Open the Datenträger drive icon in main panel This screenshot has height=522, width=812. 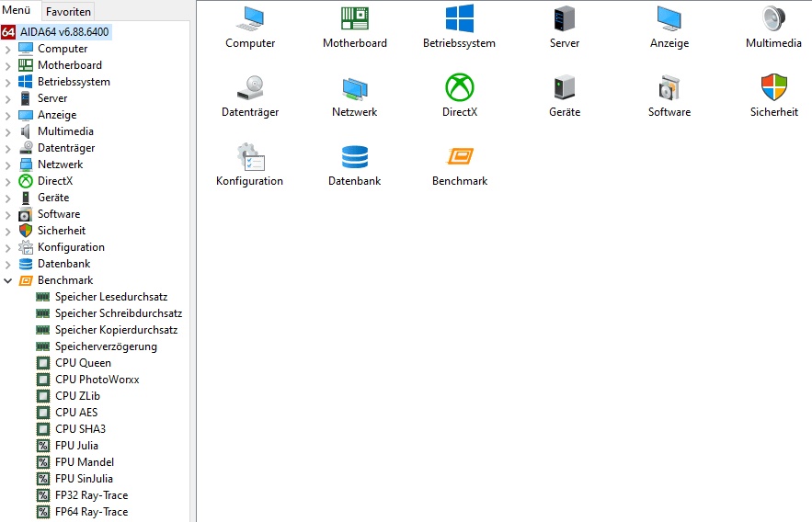tap(250, 87)
